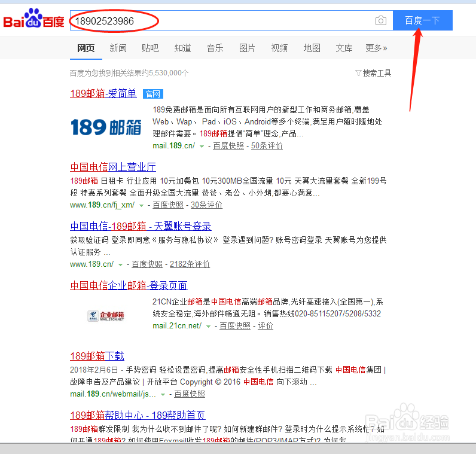Expand dropdown arrow next to mail.21cn.net/
This screenshot has height=454, width=476.
[208, 327]
